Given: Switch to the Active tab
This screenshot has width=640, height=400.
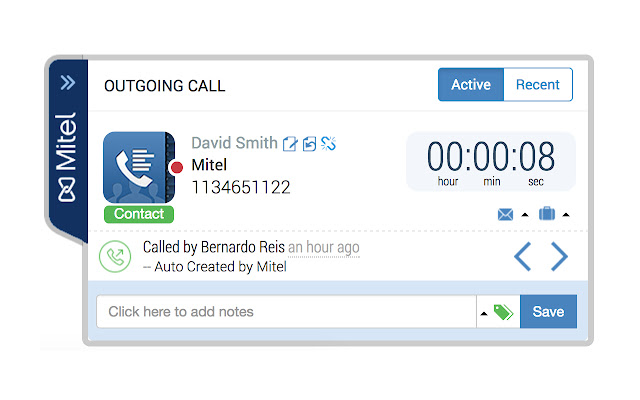Looking at the screenshot, I should pyautogui.click(x=471, y=84).
